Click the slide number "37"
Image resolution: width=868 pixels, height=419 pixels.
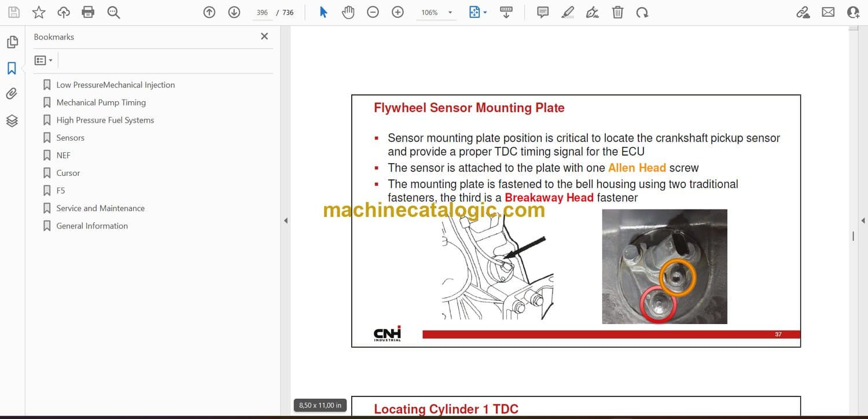click(x=778, y=335)
